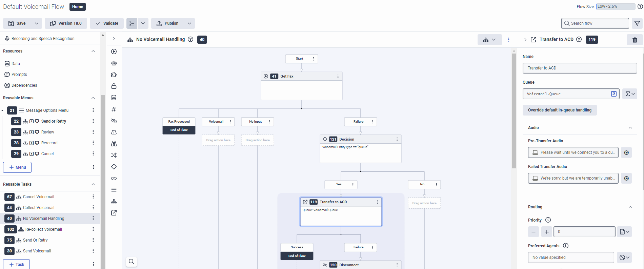Open the Queue expression sigma dropdown

(630, 94)
